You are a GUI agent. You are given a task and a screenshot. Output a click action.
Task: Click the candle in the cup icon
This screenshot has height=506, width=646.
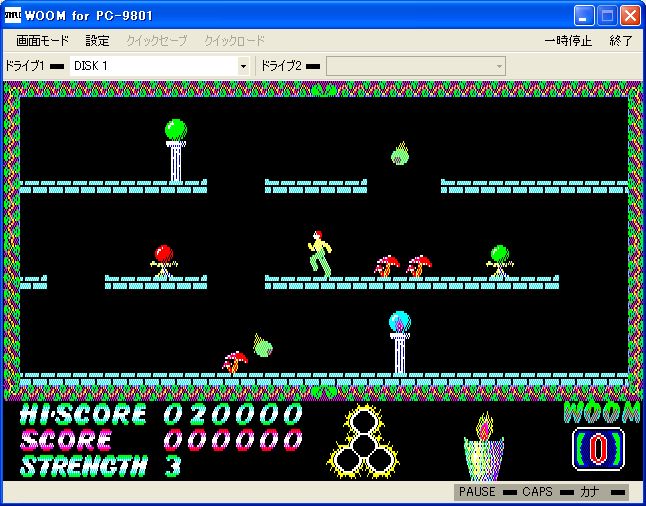click(x=484, y=446)
